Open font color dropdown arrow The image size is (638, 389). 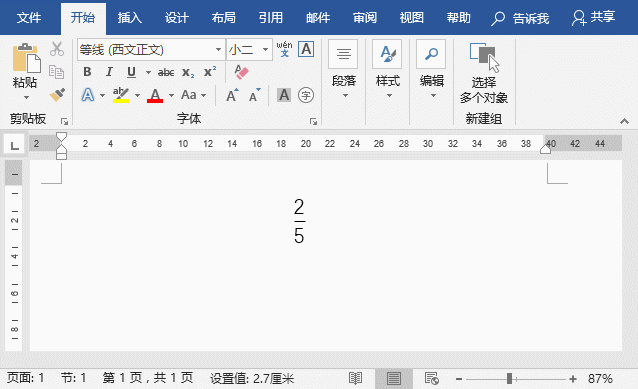(172, 96)
